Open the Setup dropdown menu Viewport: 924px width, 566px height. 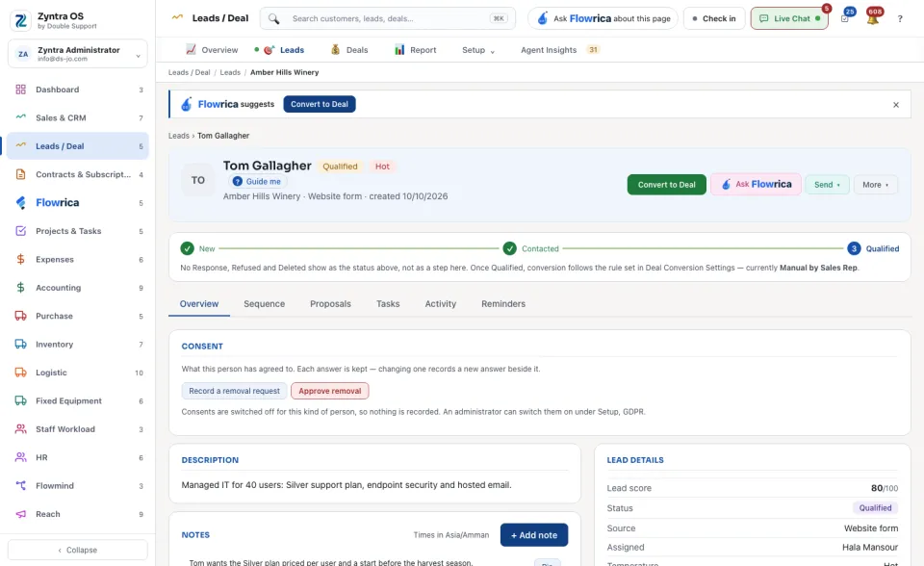coord(478,50)
